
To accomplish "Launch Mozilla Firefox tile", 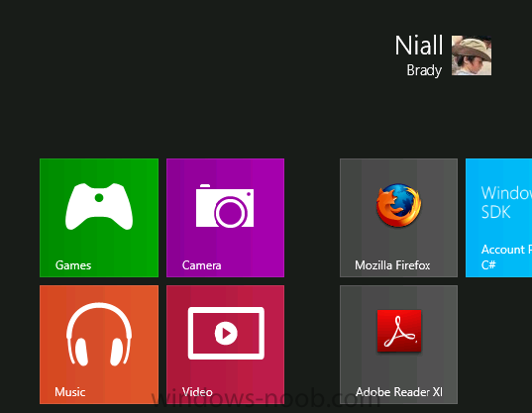I will pyautogui.click(x=398, y=218).
